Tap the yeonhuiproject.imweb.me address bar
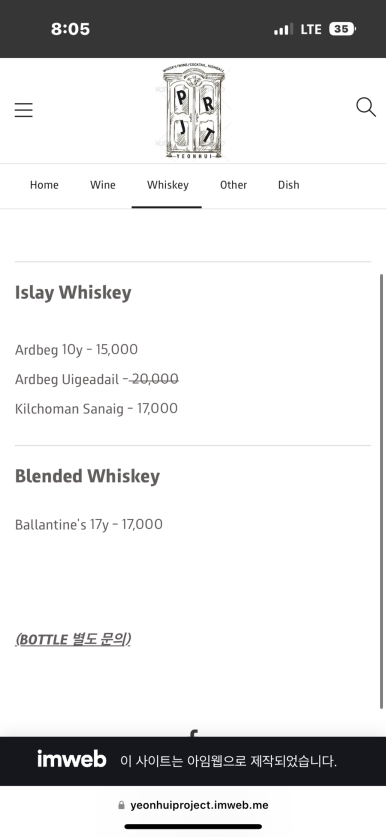The width and height of the screenshot is (386, 837). (193, 805)
